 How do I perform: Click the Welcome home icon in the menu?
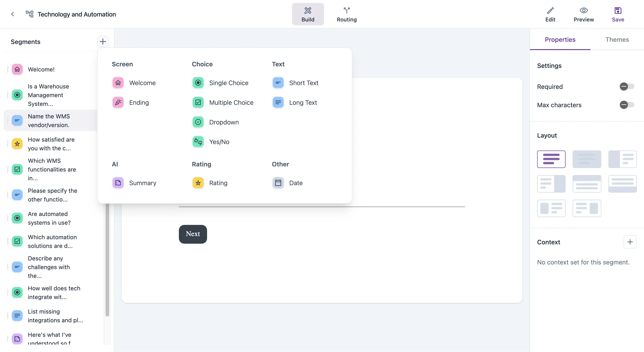pos(118,83)
